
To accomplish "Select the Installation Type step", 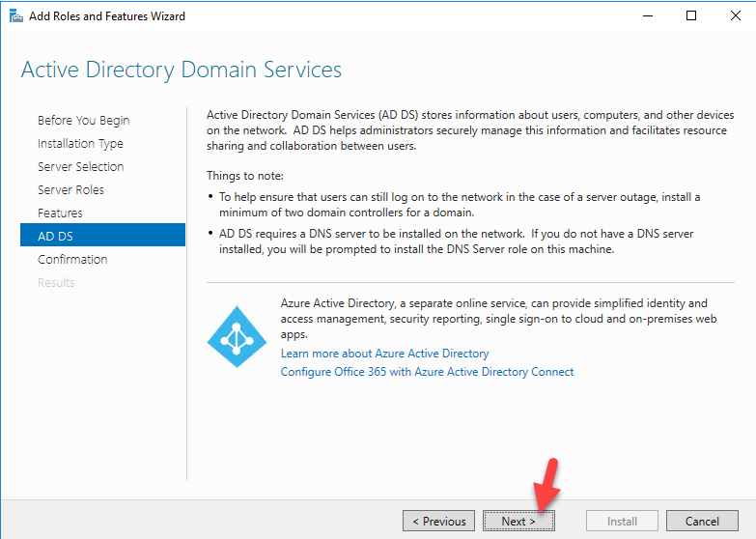I will tap(80, 143).
